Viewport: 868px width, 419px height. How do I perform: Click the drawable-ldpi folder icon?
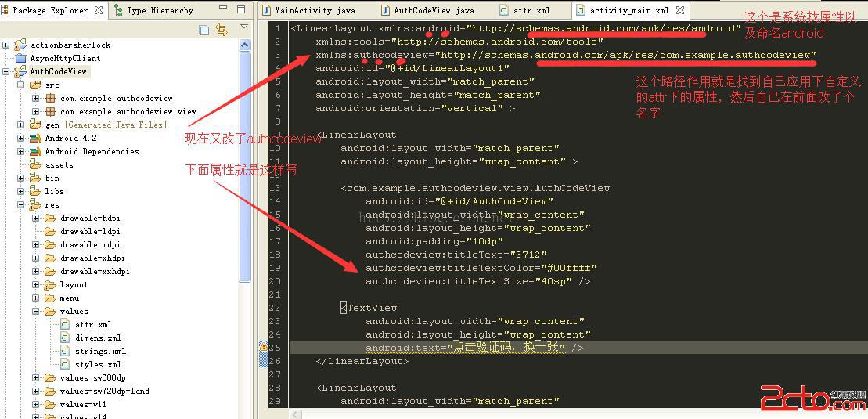click(50, 231)
